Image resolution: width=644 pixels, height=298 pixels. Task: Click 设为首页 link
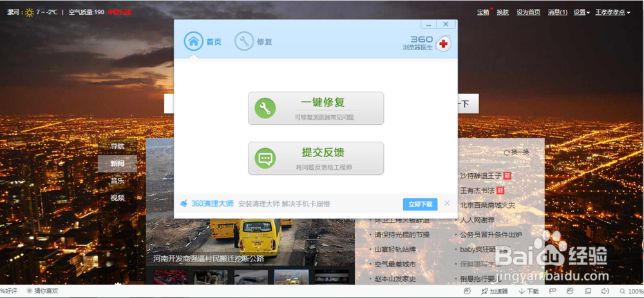click(x=528, y=12)
